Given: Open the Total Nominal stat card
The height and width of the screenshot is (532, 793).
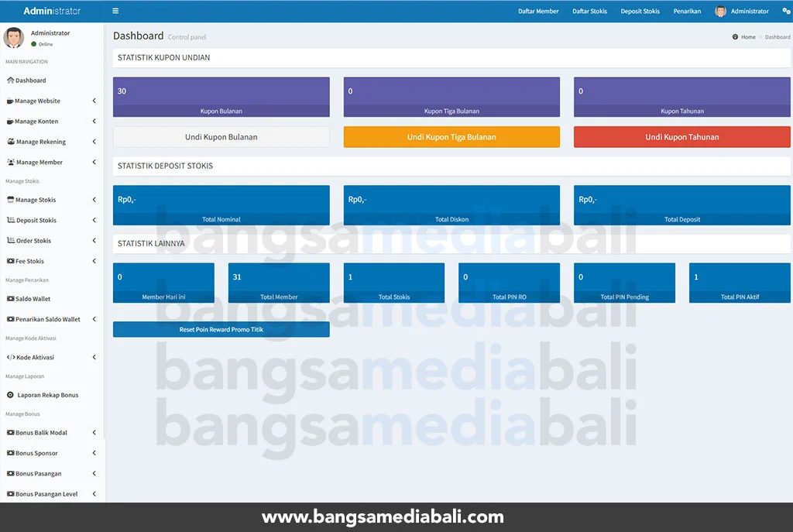Looking at the screenshot, I should pos(221,205).
